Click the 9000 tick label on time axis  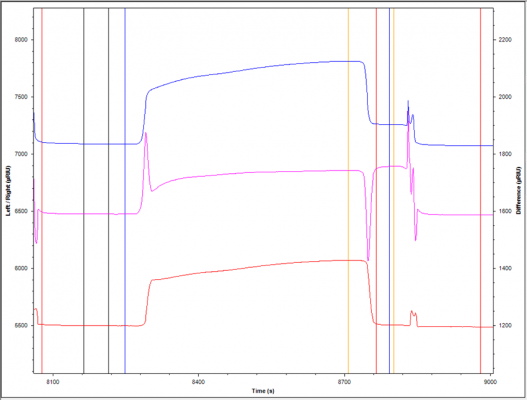491,382
